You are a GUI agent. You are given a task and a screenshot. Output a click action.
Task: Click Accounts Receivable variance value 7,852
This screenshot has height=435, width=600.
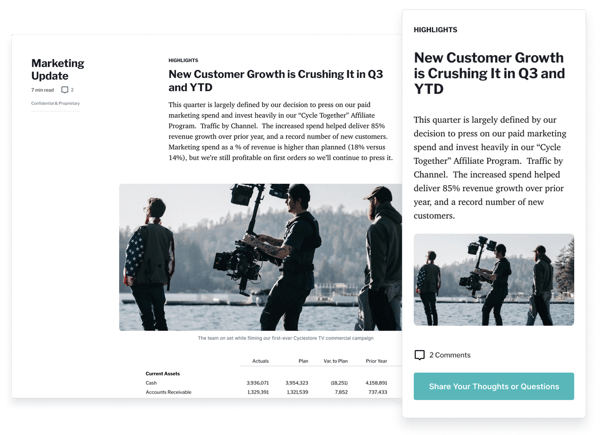341,392
